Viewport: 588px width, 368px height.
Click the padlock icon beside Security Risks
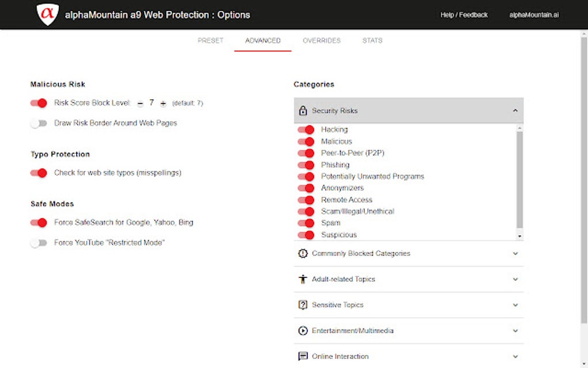click(x=303, y=110)
